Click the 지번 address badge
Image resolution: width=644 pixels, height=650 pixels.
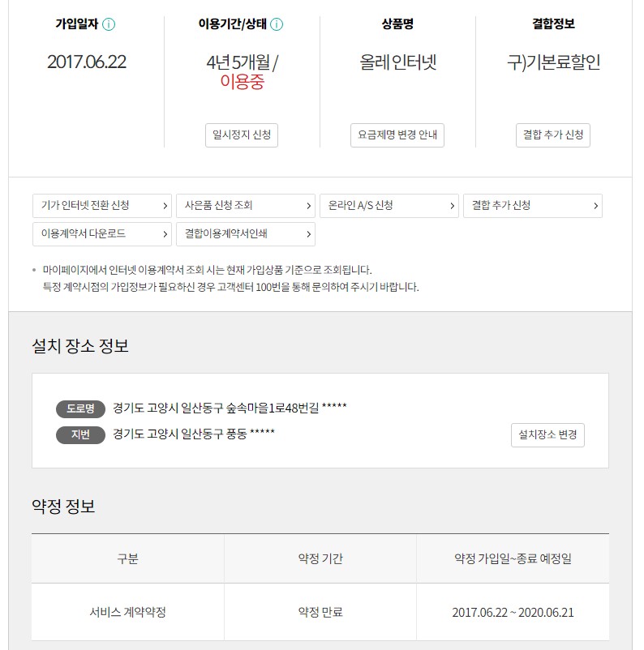coord(80,434)
